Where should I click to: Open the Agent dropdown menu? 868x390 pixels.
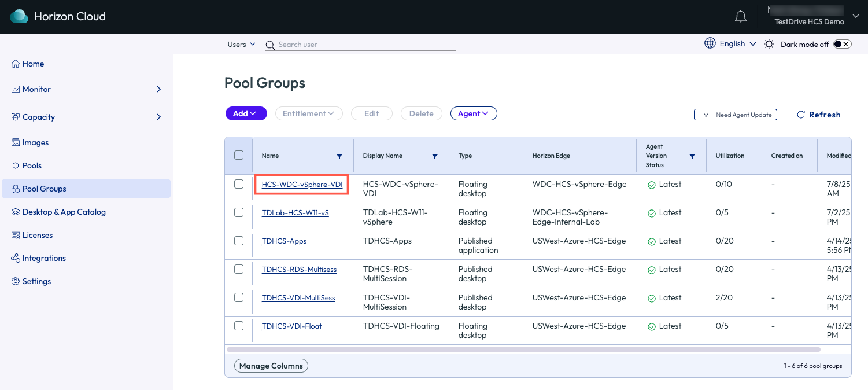473,113
